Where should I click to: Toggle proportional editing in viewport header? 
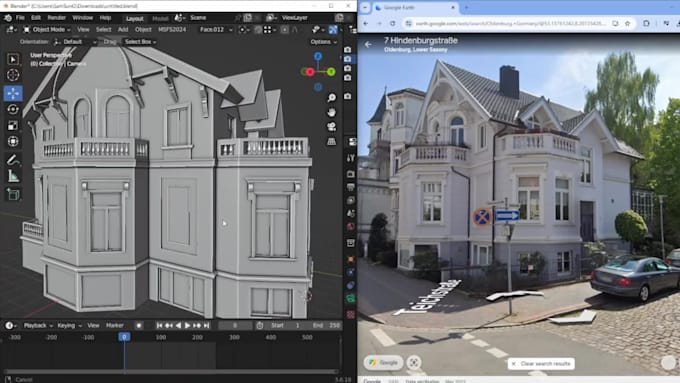284,29
